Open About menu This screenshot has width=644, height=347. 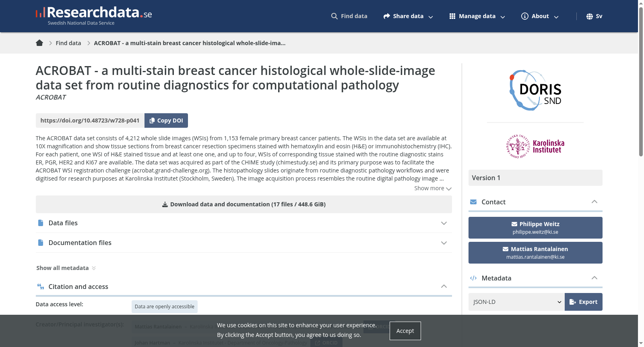coord(540,16)
